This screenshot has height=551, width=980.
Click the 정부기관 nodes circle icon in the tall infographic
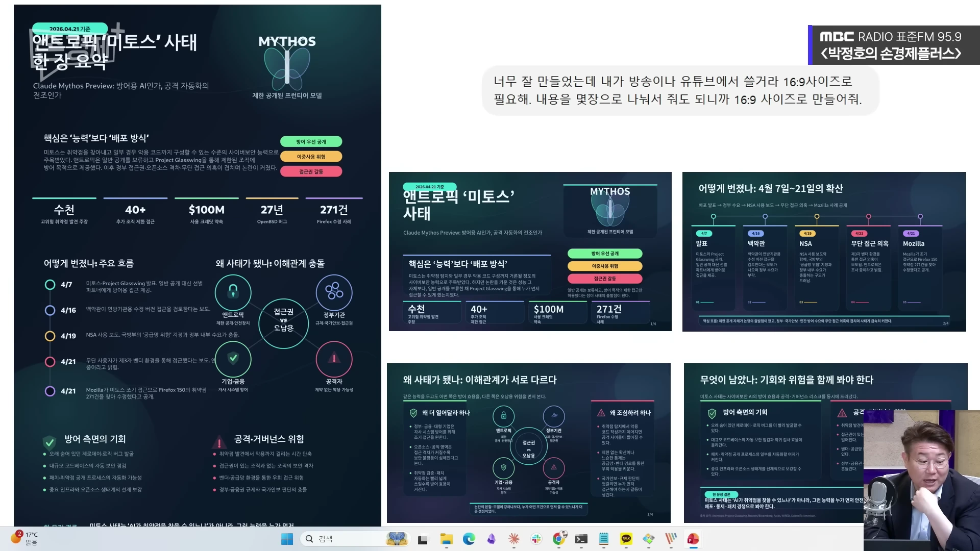click(x=334, y=292)
